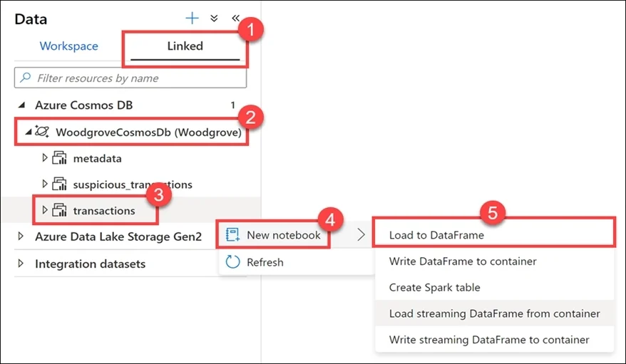This screenshot has width=626, height=364.
Task: Click the transactions container icon
Action: (59, 210)
